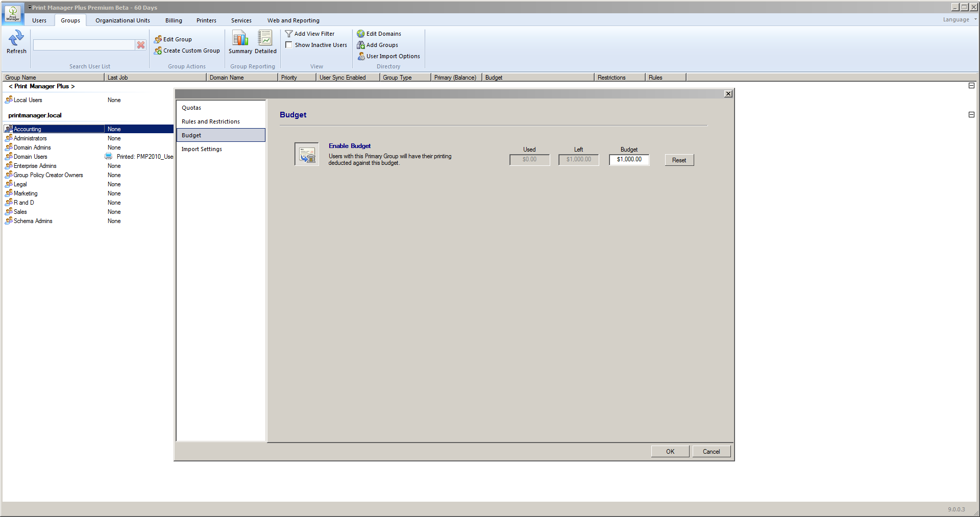Click the Budget column header in the group list
The image size is (980, 517).
538,78
